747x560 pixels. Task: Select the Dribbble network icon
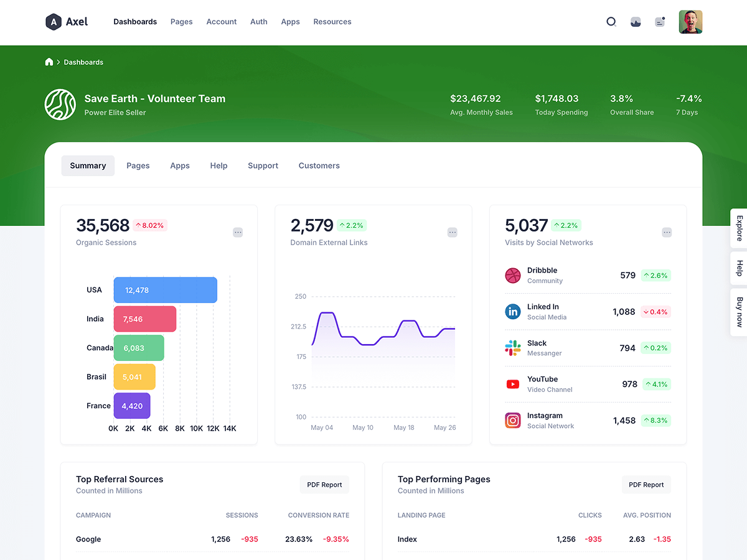click(x=512, y=276)
